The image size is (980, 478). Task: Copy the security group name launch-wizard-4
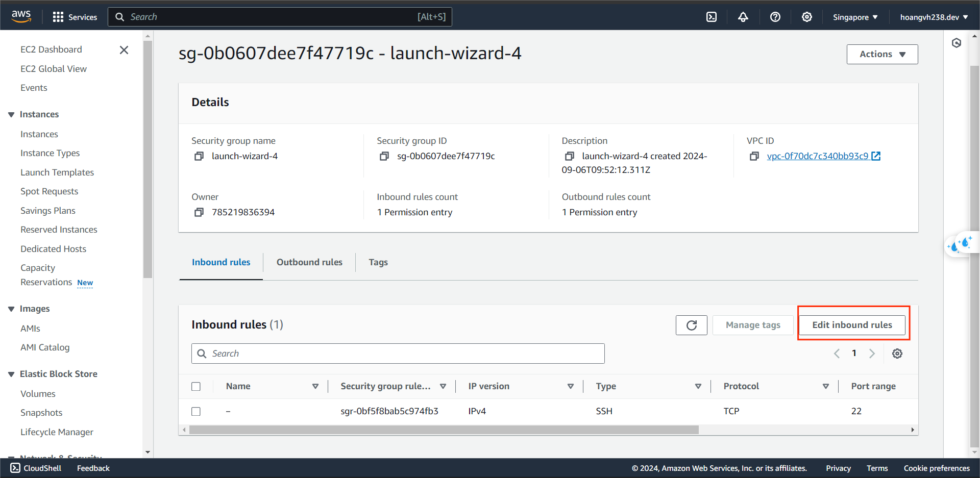pyautogui.click(x=199, y=156)
